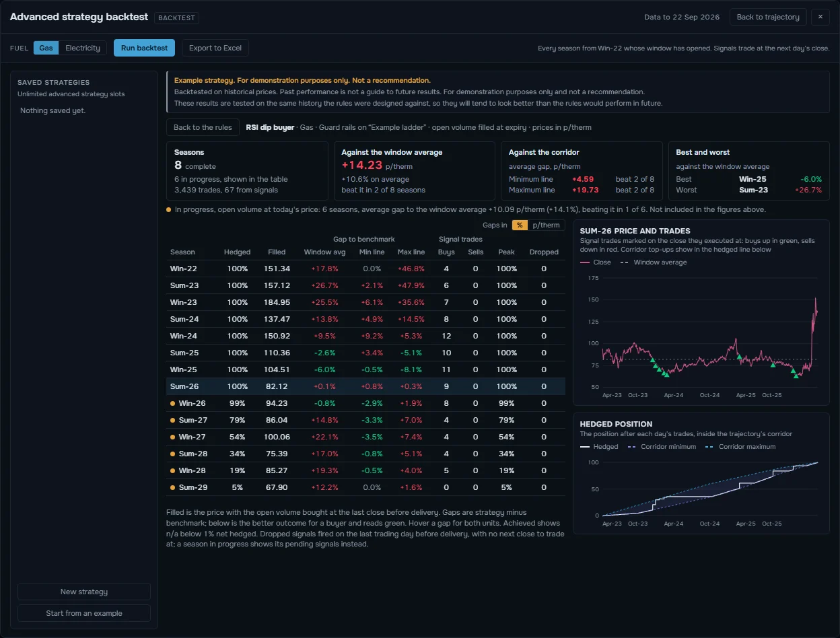Click the Against the corridor card

582,170
